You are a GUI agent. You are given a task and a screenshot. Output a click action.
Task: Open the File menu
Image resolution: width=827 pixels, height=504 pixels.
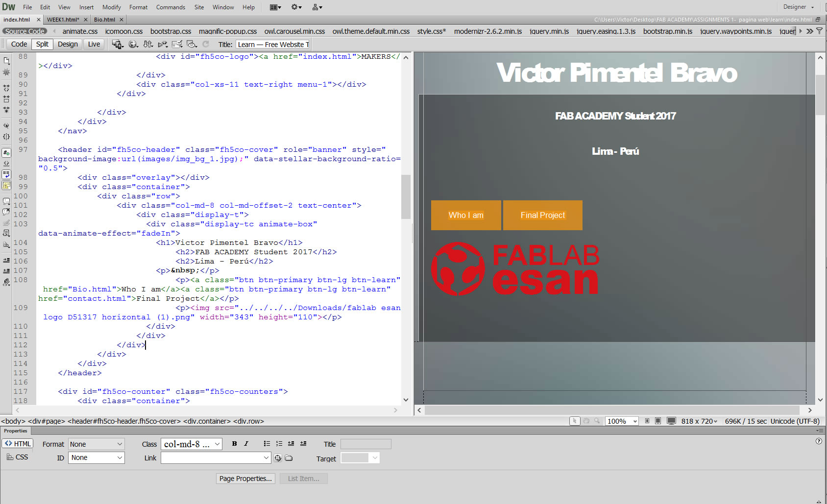(27, 7)
